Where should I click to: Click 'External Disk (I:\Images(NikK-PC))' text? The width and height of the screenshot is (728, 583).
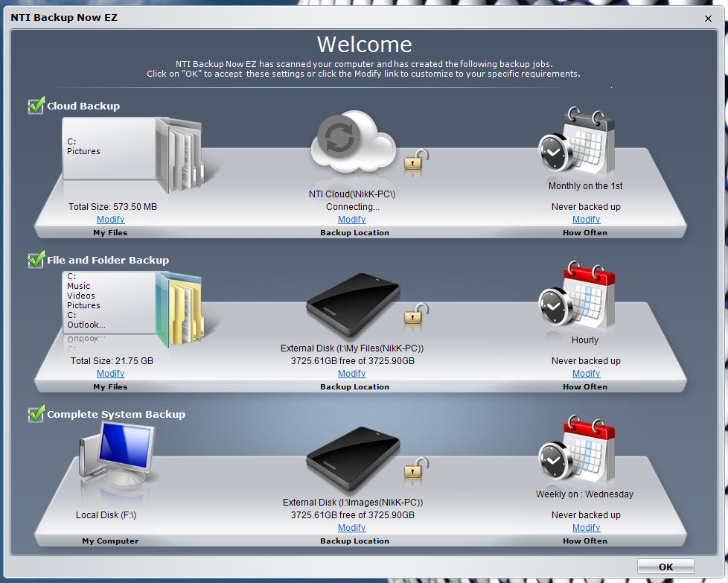(353, 503)
